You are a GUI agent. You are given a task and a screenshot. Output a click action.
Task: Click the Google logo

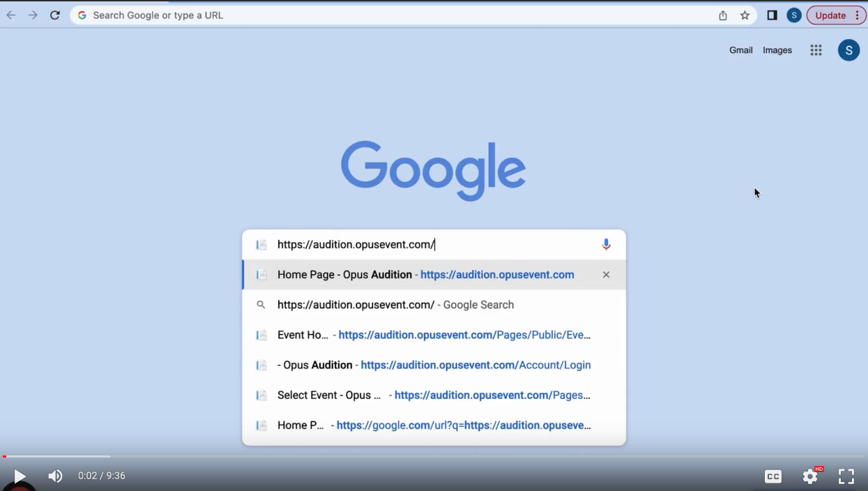coord(433,171)
